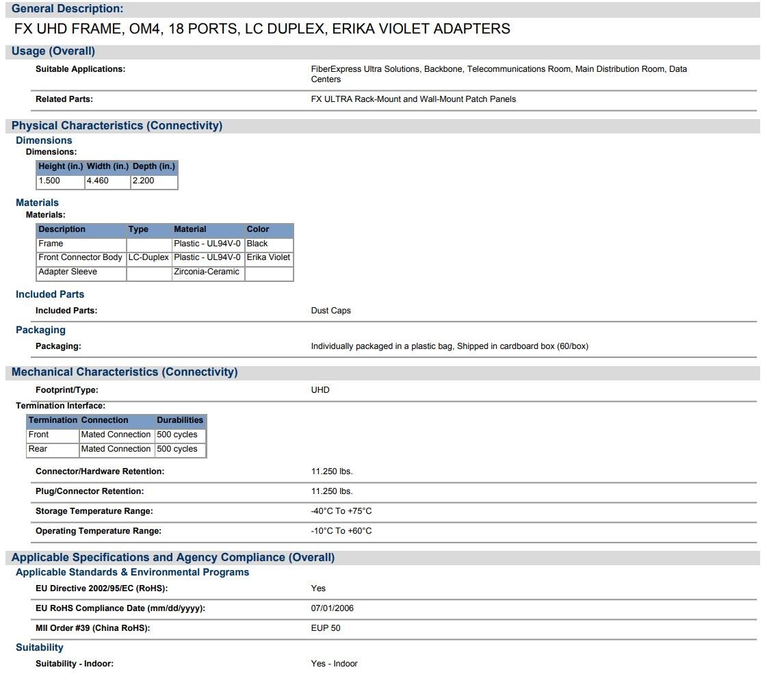Image resolution: width=767 pixels, height=700 pixels.
Task: Click the Connector/Hardware Retention label
Action: 100,471
